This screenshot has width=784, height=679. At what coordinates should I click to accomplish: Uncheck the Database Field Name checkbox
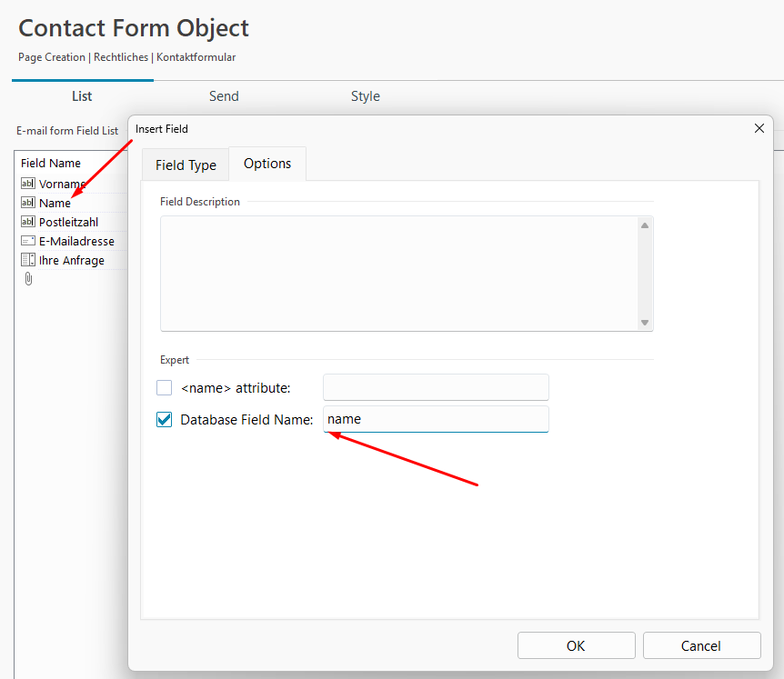pos(165,420)
